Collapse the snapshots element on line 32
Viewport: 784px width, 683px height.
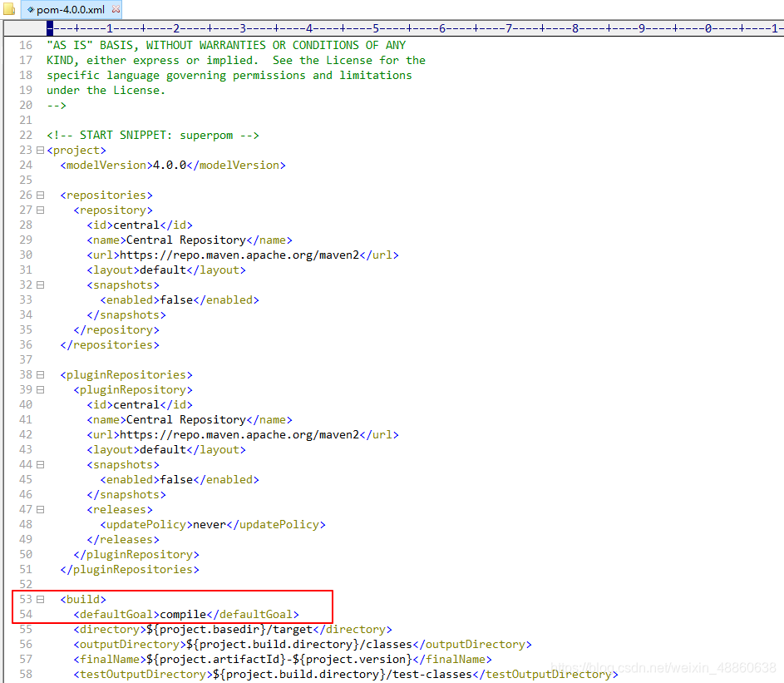pos(41,285)
